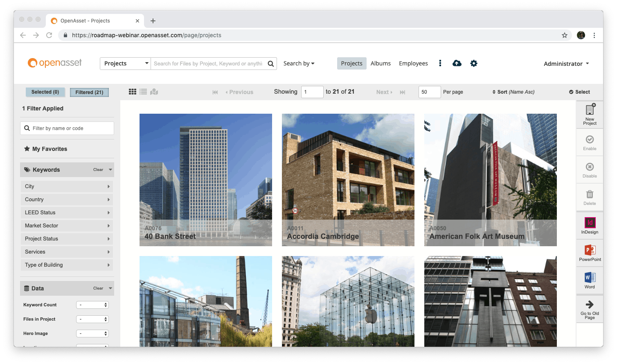Open the Projects search-type dropdown
617x364 pixels.
tap(126, 63)
